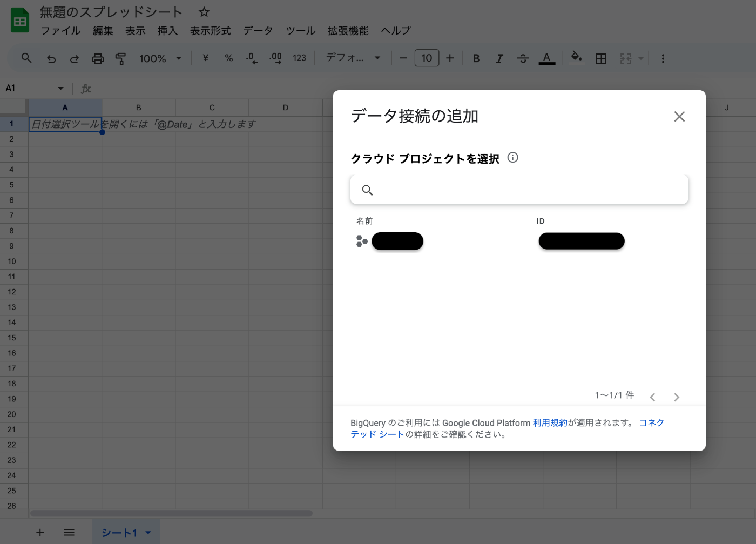
Task: Toggle strikethrough formatting
Action: [523, 58]
